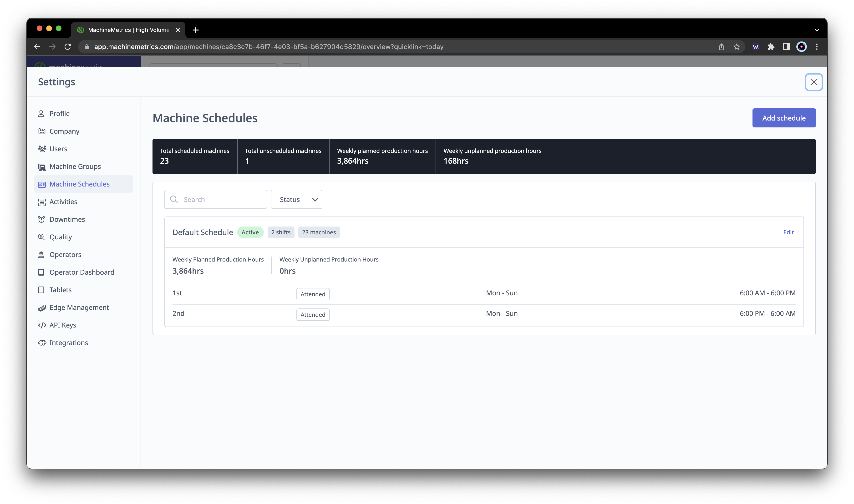Click the Default Schedule title
This screenshot has height=504, width=854.
(203, 232)
